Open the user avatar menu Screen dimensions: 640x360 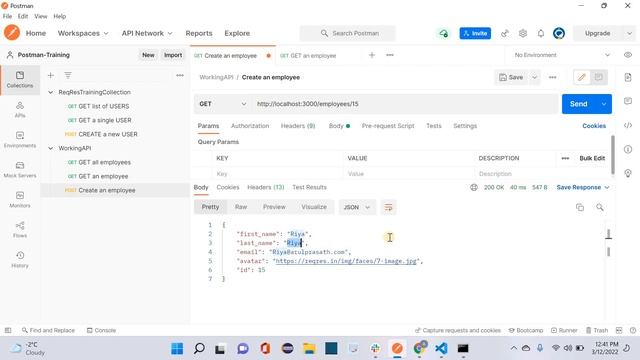click(559, 33)
